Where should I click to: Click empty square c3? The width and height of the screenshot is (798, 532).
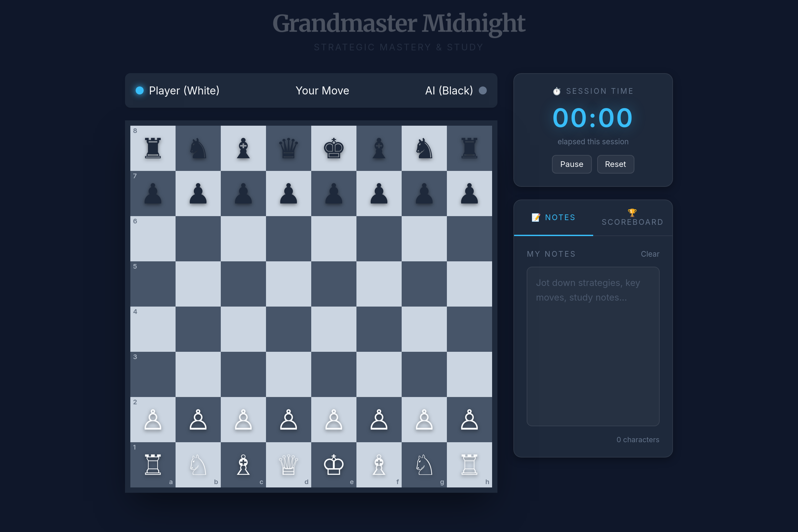click(x=243, y=375)
